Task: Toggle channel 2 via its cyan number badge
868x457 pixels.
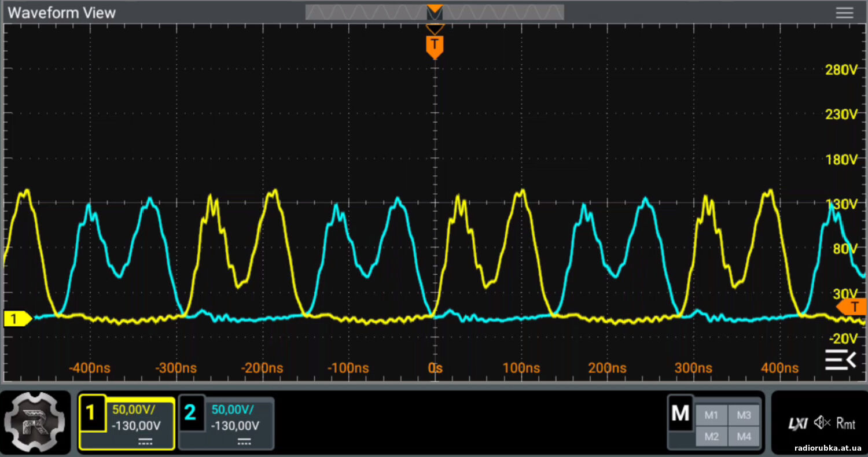Action: point(191,412)
